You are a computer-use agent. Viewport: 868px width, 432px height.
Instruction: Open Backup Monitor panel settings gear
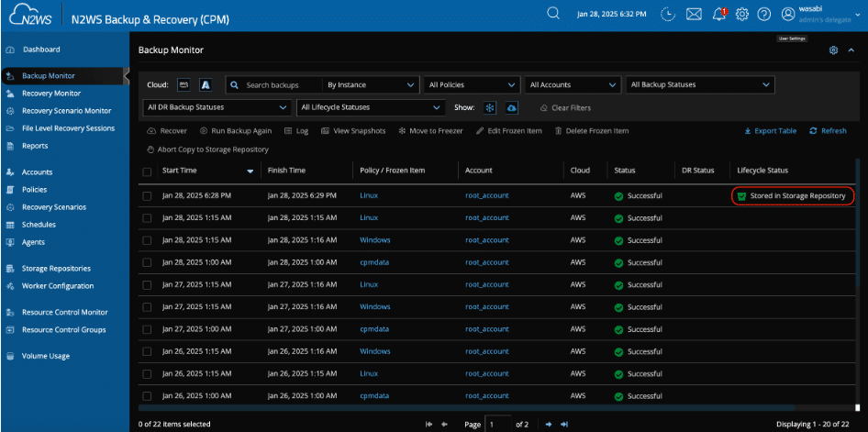click(833, 50)
